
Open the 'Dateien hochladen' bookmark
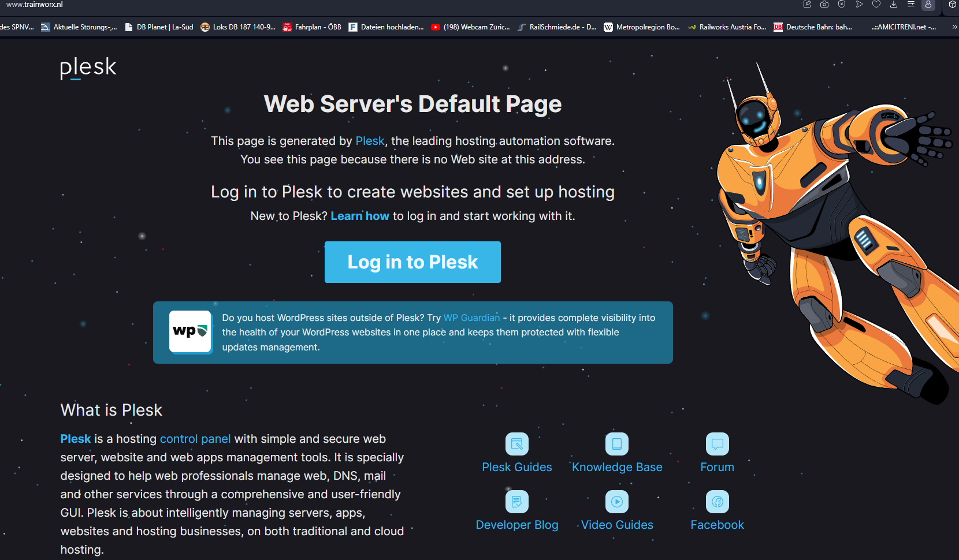point(386,27)
